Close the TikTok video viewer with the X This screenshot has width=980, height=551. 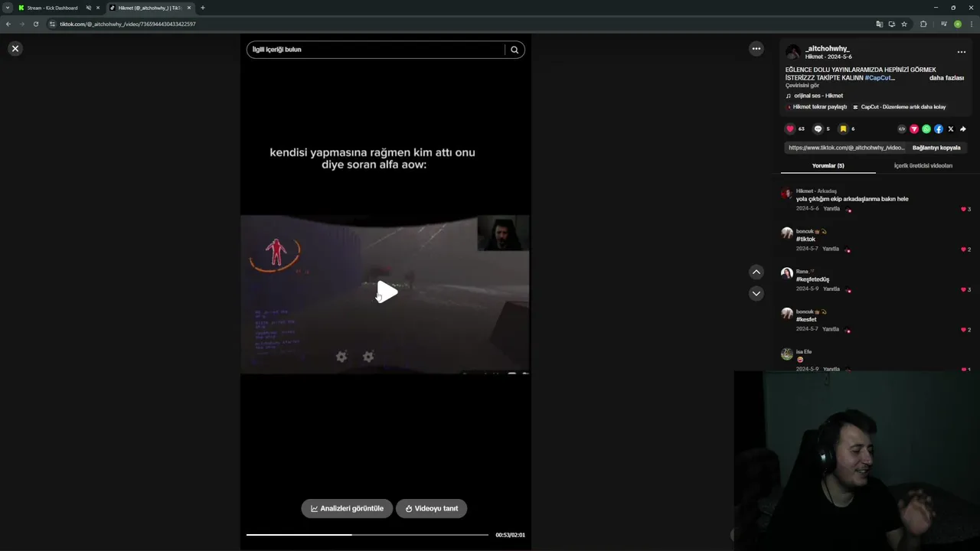coord(15,48)
